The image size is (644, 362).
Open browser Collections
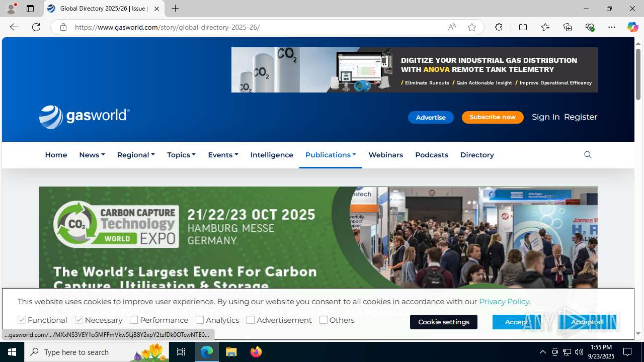[x=568, y=27]
